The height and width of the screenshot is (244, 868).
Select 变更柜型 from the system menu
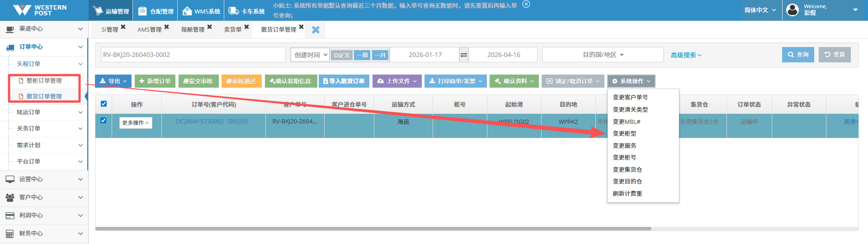tap(624, 133)
